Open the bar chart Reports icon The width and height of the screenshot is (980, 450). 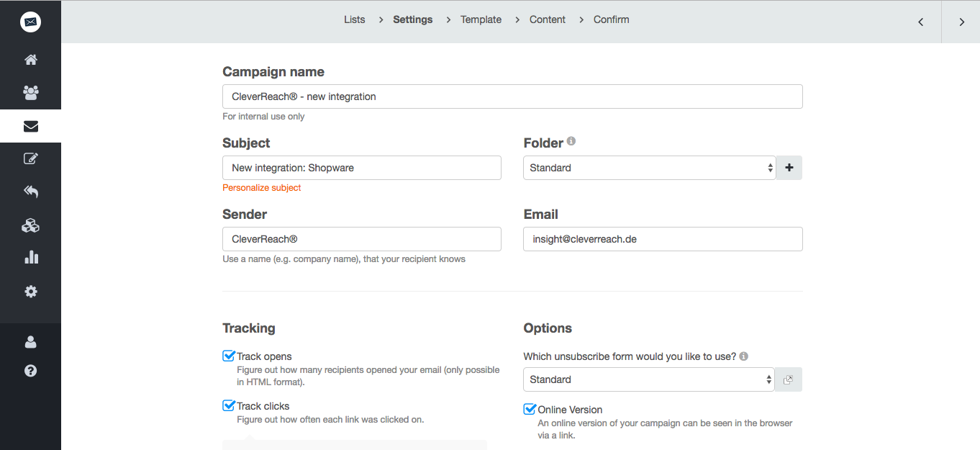(x=30, y=257)
